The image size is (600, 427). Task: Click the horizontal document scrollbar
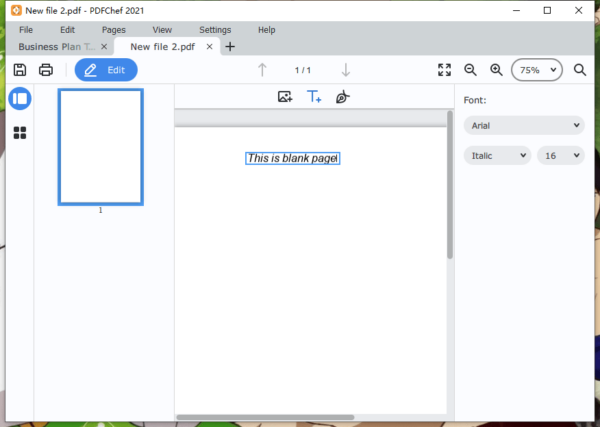point(265,417)
